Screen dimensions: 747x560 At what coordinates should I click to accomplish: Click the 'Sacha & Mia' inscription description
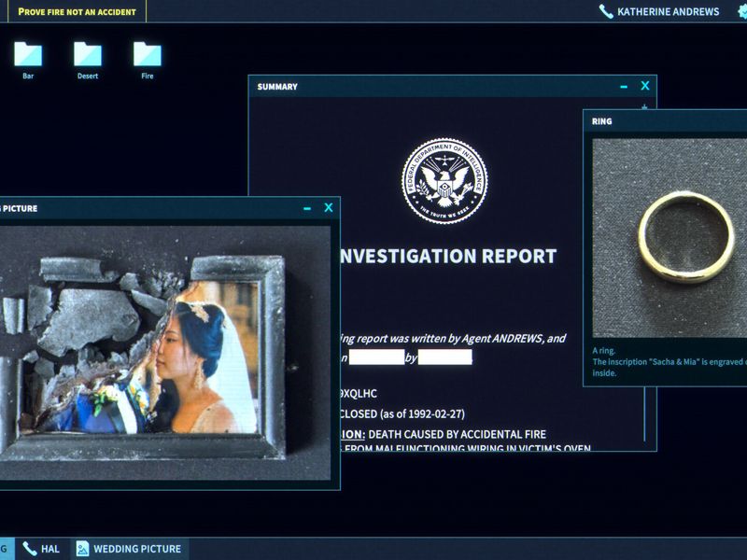click(669, 367)
